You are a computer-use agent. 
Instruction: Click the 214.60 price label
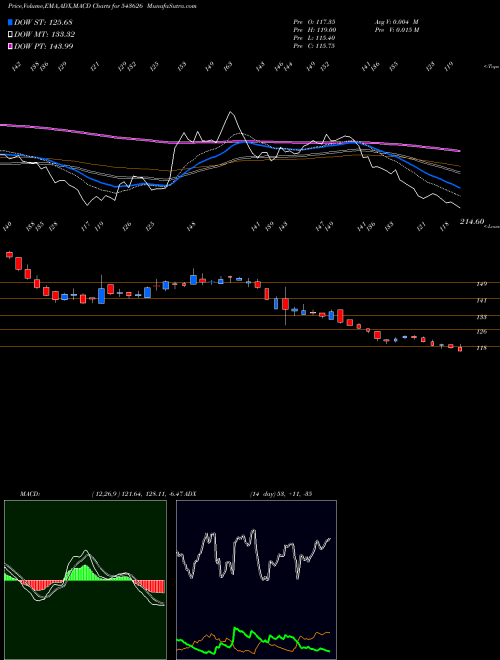pos(472,221)
